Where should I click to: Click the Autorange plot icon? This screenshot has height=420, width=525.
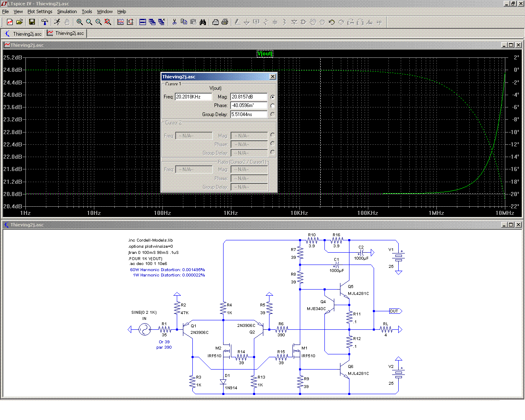coord(121,22)
